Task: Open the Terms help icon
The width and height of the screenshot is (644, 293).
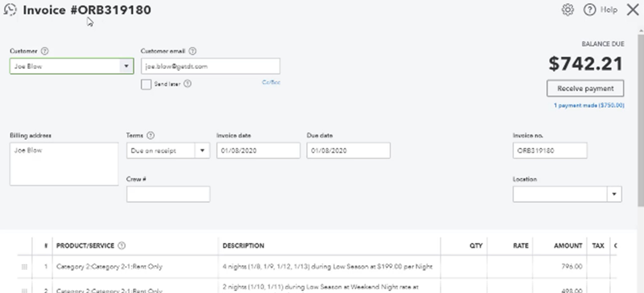Action: tap(151, 135)
